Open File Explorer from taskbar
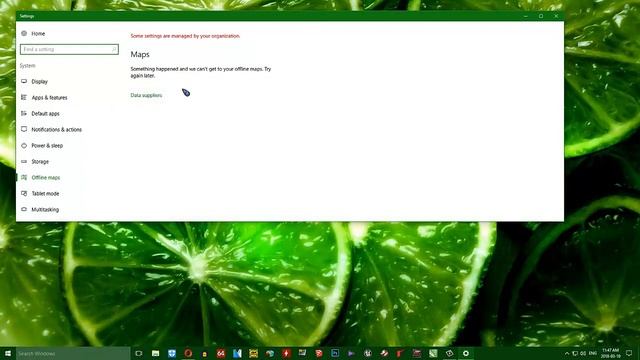 pyautogui.click(x=156, y=353)
